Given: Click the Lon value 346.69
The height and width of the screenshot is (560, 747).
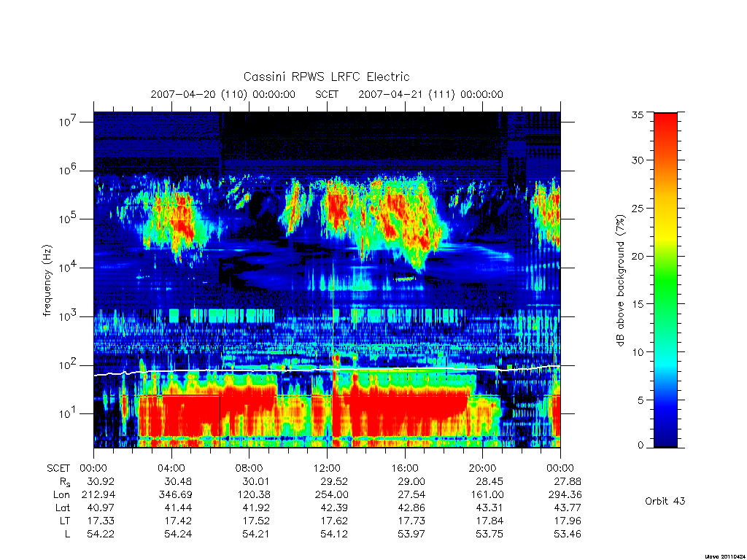Looking at the screenshot, I should [175, 495].
